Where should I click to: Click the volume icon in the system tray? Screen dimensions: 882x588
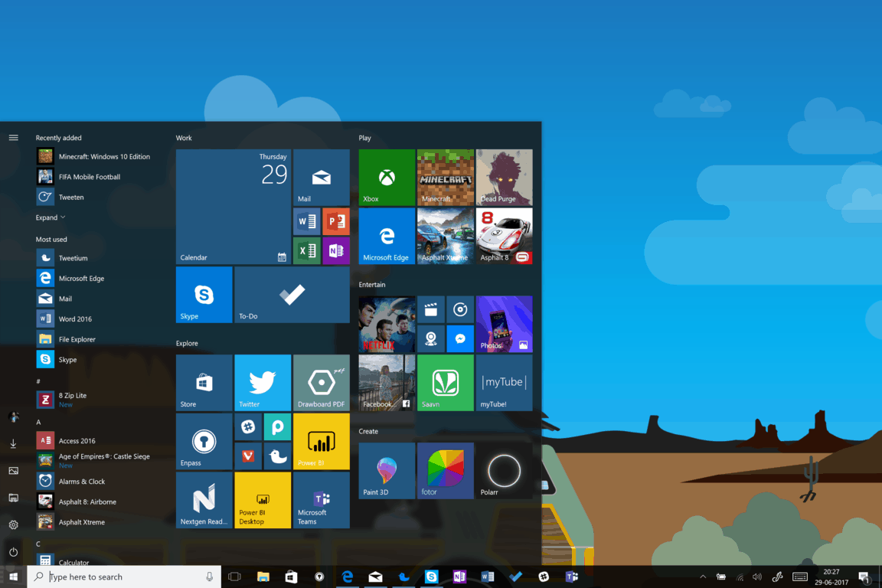[x=757, y=577]
